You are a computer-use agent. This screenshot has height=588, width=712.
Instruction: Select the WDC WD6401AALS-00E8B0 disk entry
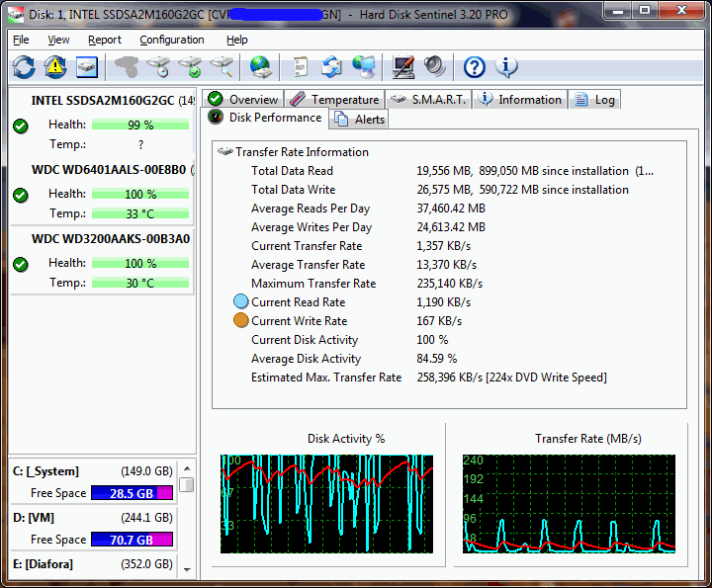tap(102, 191)
